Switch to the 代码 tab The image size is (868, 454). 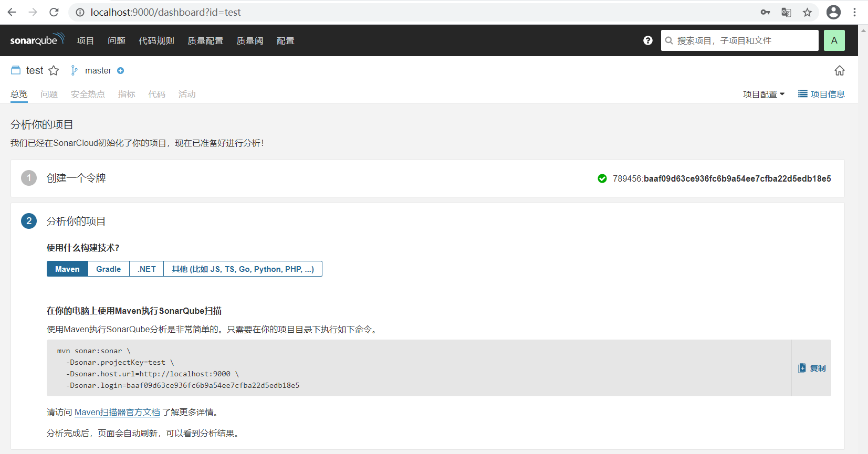pyautogui.click(x=156, y=94)
